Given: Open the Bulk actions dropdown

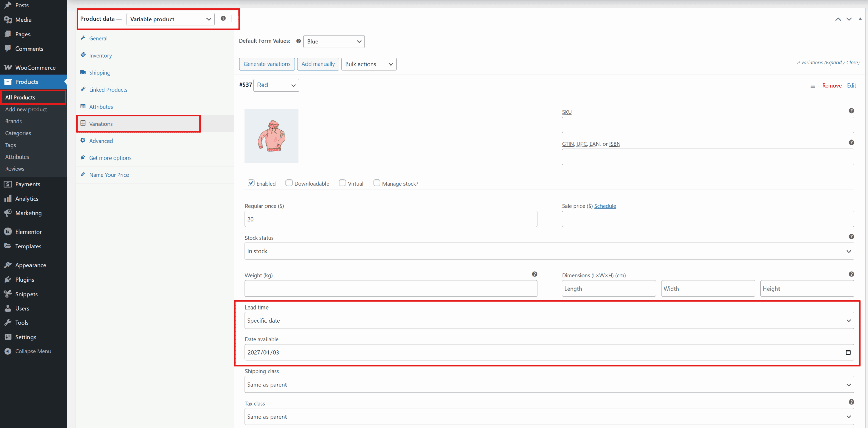Looking at the screenshot, I should pyautogui.click(x=369, y=64).
